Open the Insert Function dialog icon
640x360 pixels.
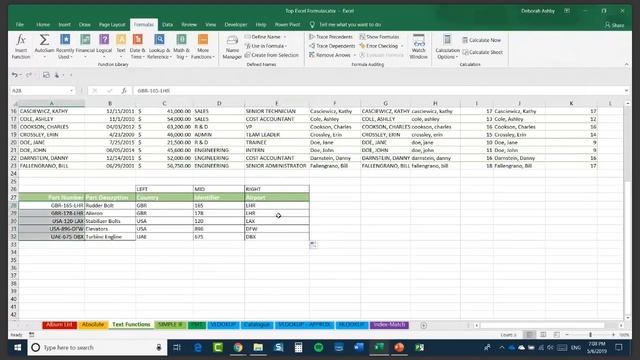click(21, 46)
